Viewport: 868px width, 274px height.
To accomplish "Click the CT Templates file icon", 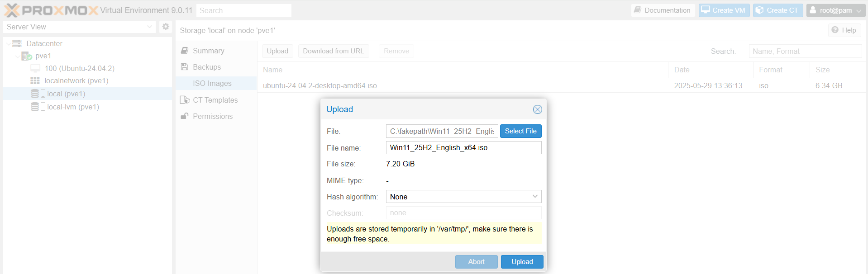I will (x=185, y=100).
